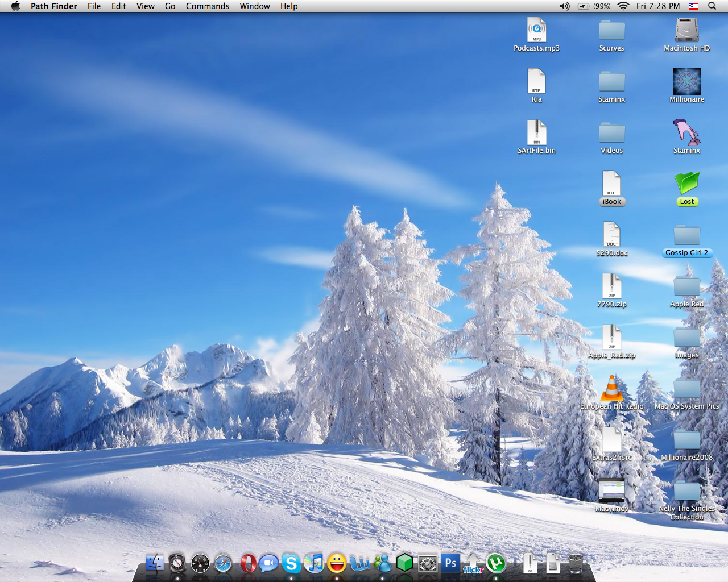Open Spotlight search magnifier
728x582 pixels.
point(712,6)
